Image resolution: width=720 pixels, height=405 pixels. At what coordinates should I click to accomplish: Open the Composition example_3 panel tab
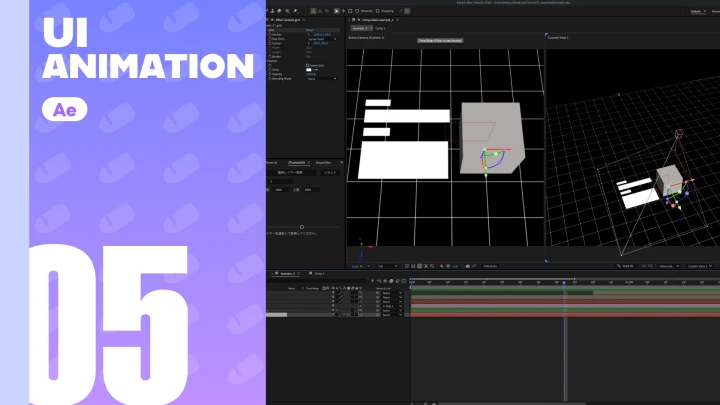(377, 20)
